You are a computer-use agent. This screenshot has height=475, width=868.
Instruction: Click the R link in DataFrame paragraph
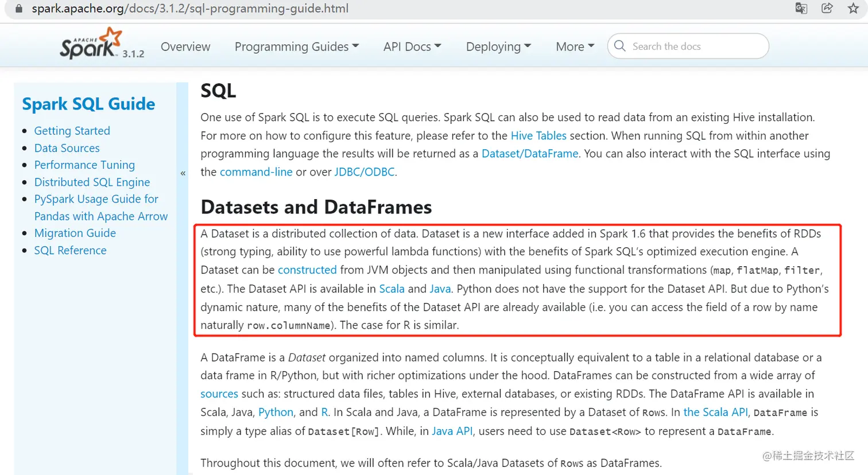coord(324,412)
